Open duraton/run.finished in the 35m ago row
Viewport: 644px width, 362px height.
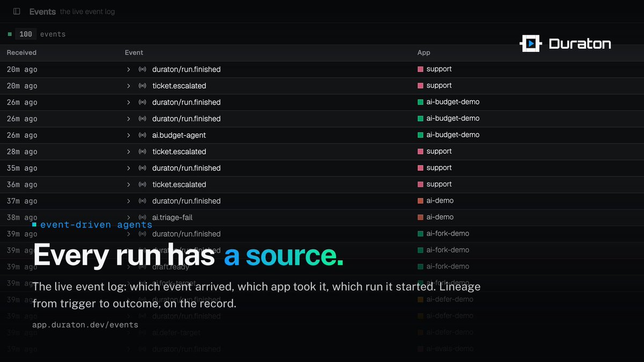click(186, 168)
